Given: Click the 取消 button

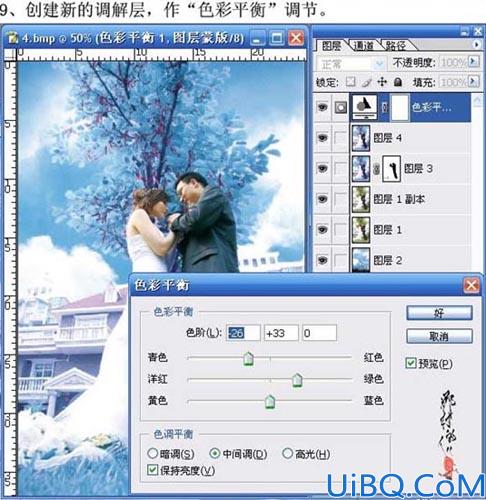Looking at the screenshot, I should (439, 336).
